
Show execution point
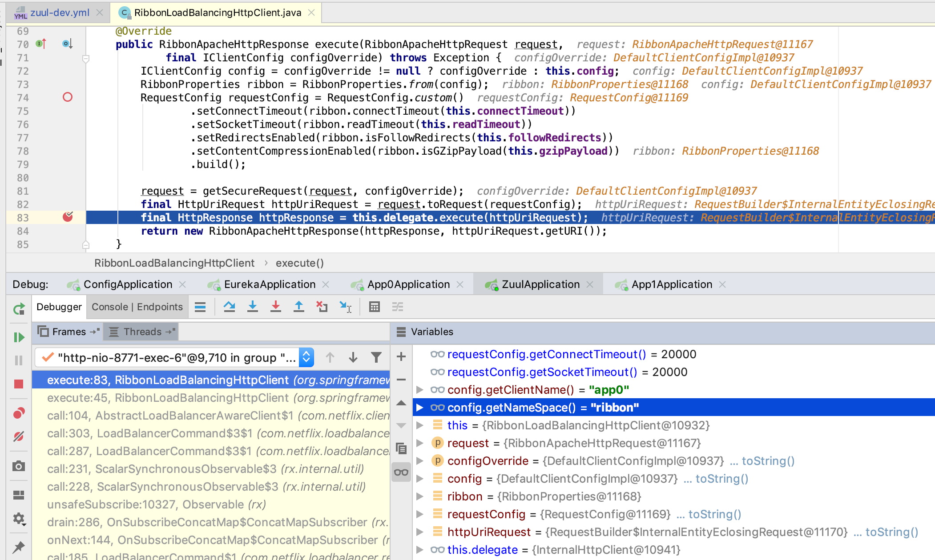click(200, 307)
